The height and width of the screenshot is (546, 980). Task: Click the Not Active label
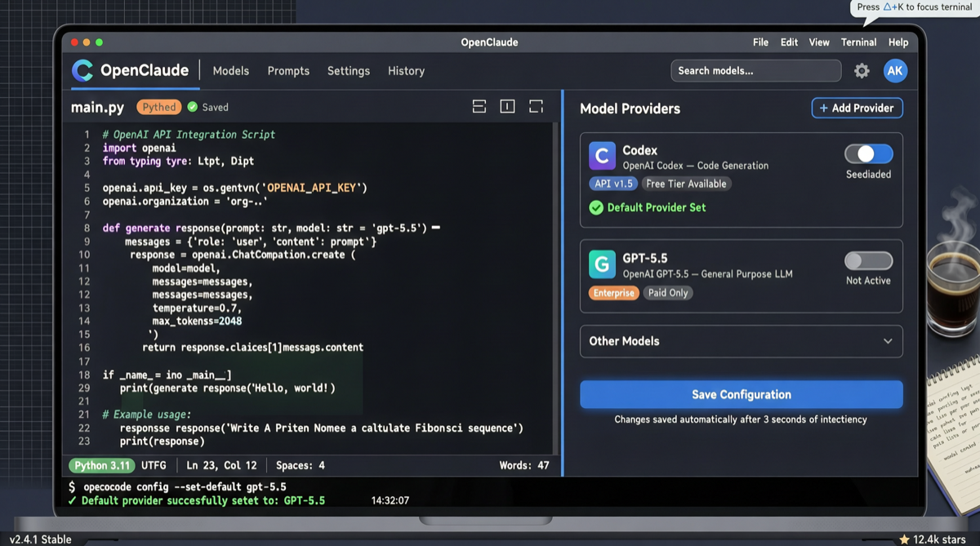(x=868, y=281)
